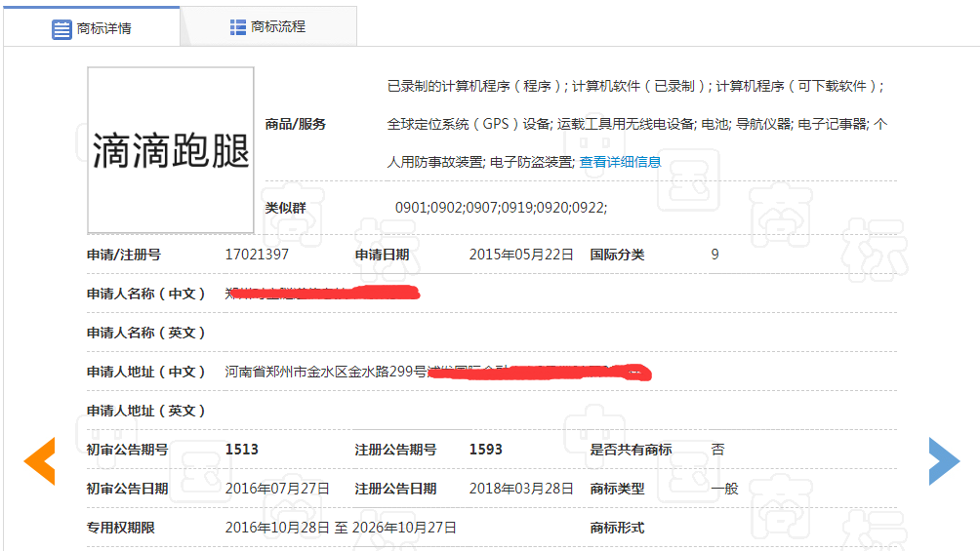Click the document icon on 商标详情 tab
Viewport: 980px width, 551px height.
click(61, 28)
